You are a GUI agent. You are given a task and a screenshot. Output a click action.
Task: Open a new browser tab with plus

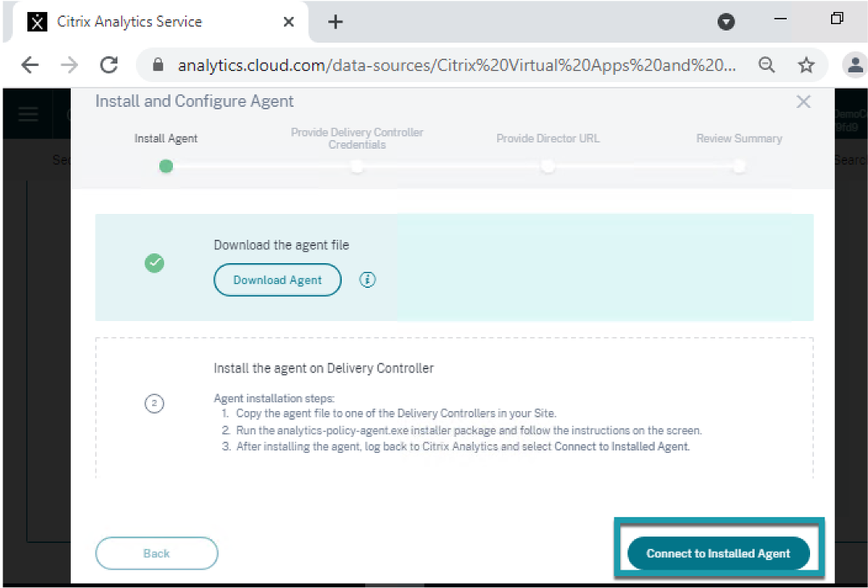point(335,23)
